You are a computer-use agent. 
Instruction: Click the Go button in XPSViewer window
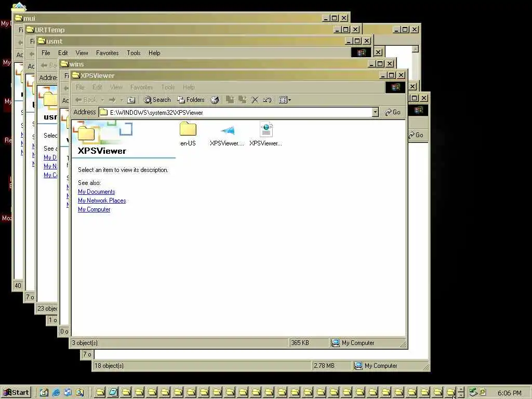[393, 112]
